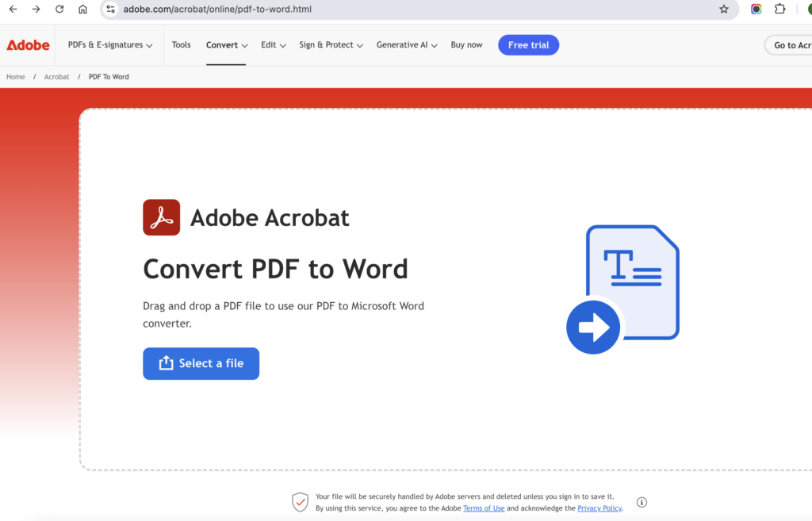Click the upload icon in Select a file
The height and width of the screenshot is (521, 812).
[166, 363]
